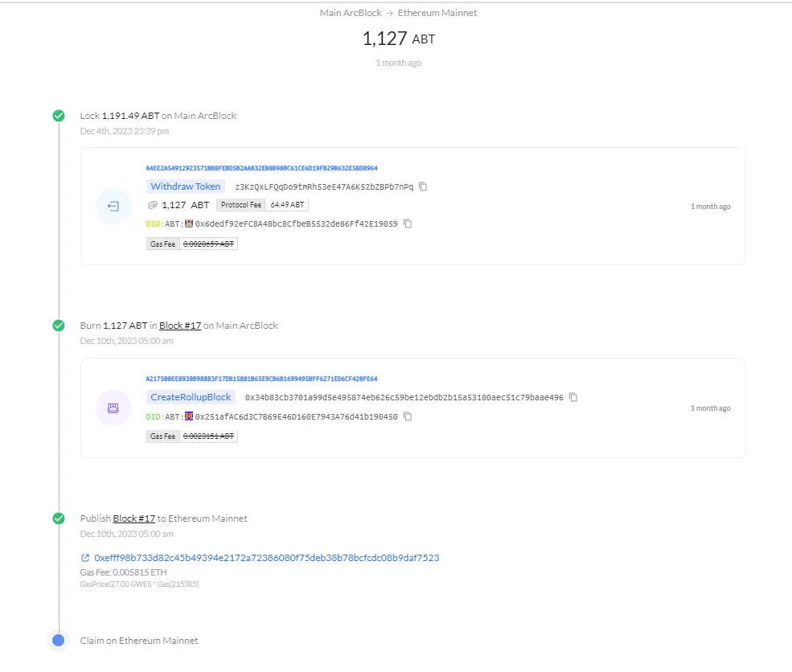This screenshot has height=672, width=792.
Task: Click the Dec 10th timestamp under Burn step
Action: [x=127, y=341]
